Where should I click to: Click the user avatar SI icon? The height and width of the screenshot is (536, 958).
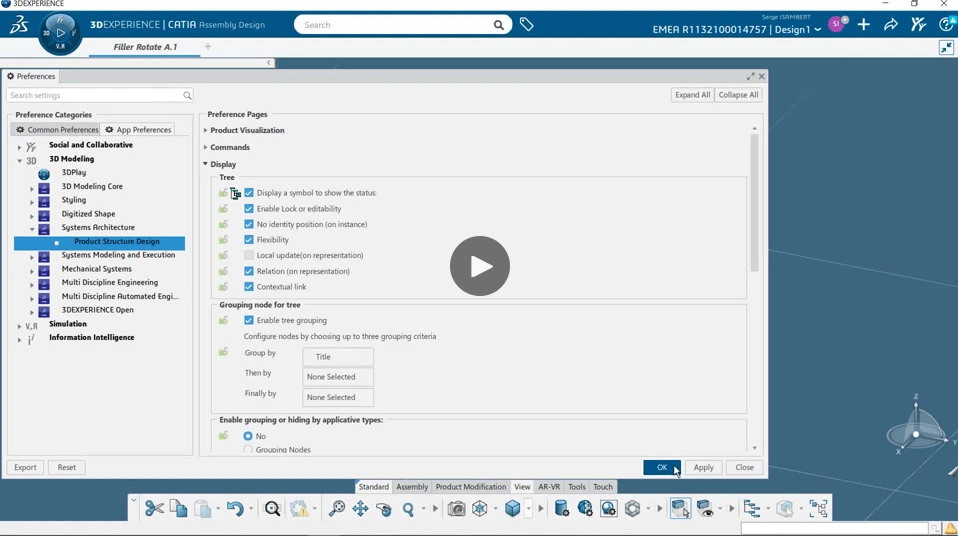click(837, 24)
